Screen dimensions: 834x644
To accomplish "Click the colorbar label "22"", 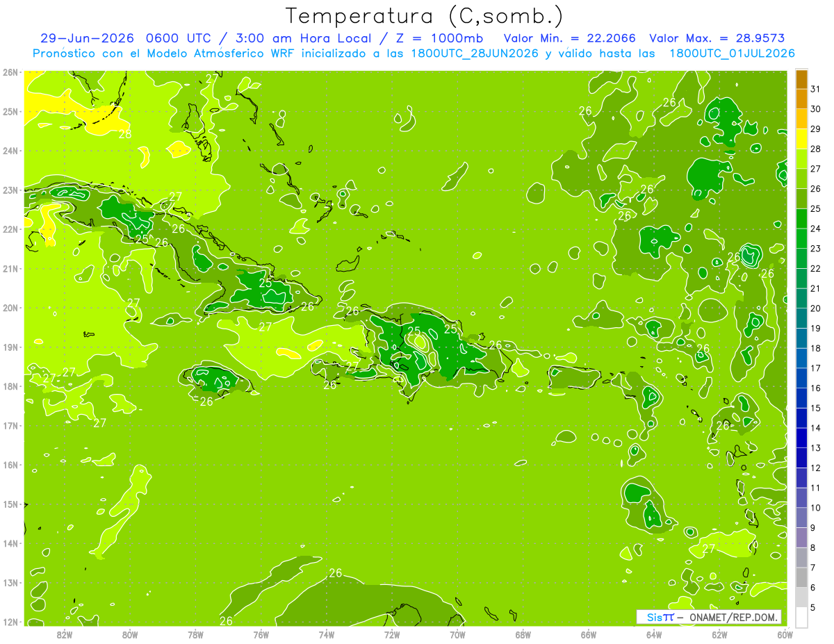I will [816, 268].
